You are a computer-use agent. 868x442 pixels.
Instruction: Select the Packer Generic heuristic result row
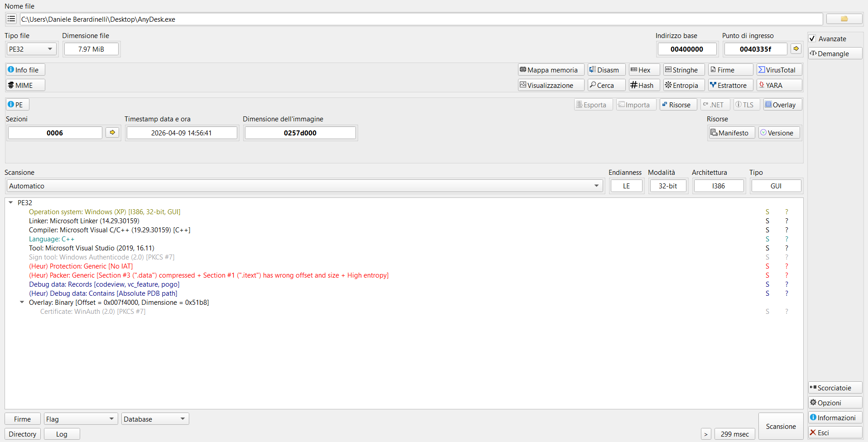208,275
